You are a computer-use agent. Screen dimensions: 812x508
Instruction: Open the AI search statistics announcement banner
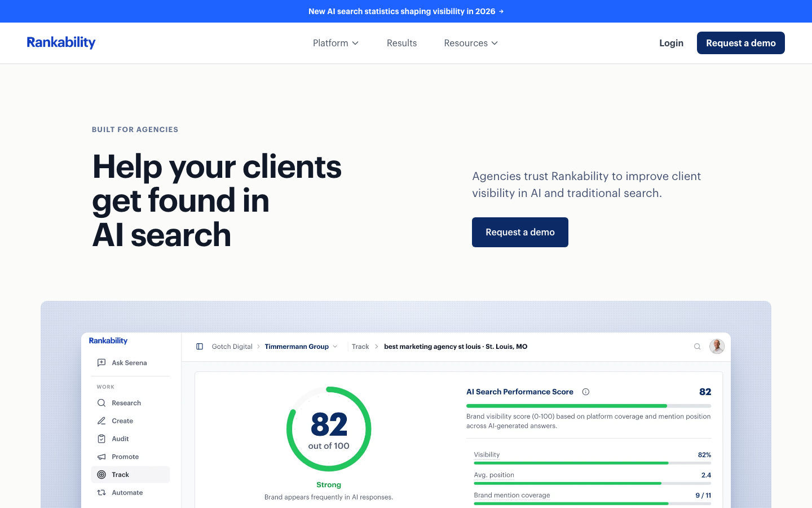point(405,11)
